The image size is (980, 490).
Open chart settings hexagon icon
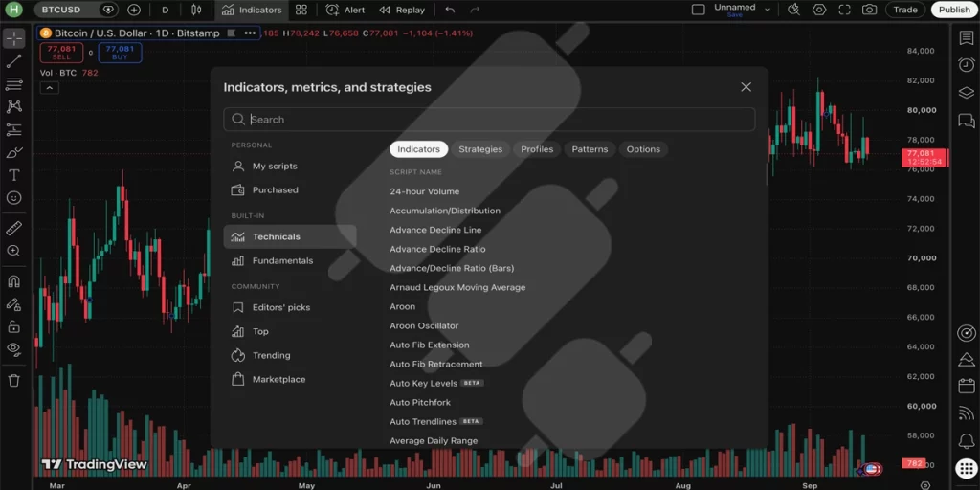pos(819,10)
